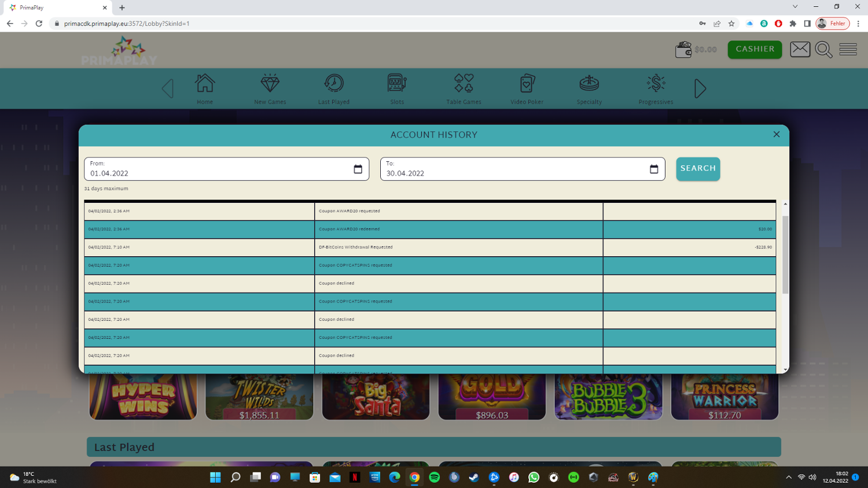
Task: Select the Table Games category icon
Action: (x=464, y=88)
